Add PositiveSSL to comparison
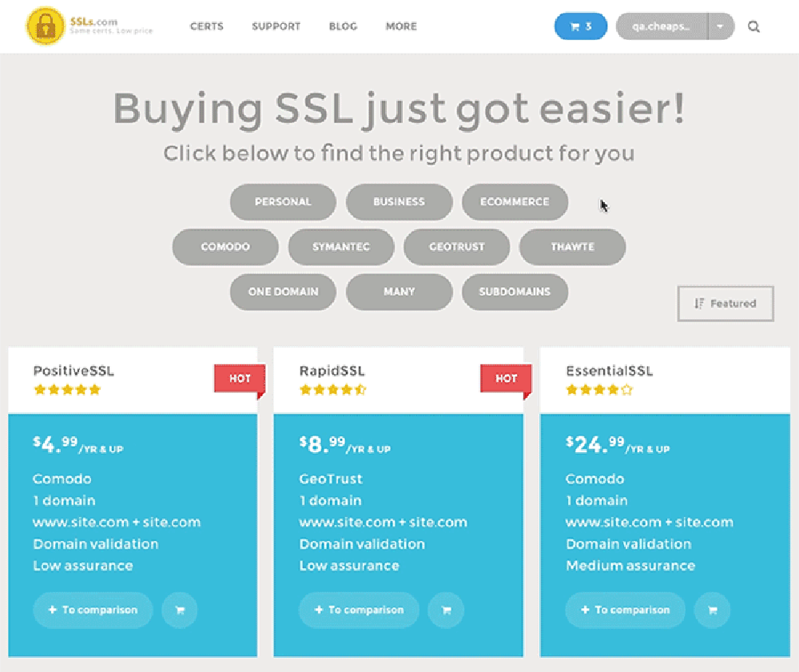 (93, 610)
